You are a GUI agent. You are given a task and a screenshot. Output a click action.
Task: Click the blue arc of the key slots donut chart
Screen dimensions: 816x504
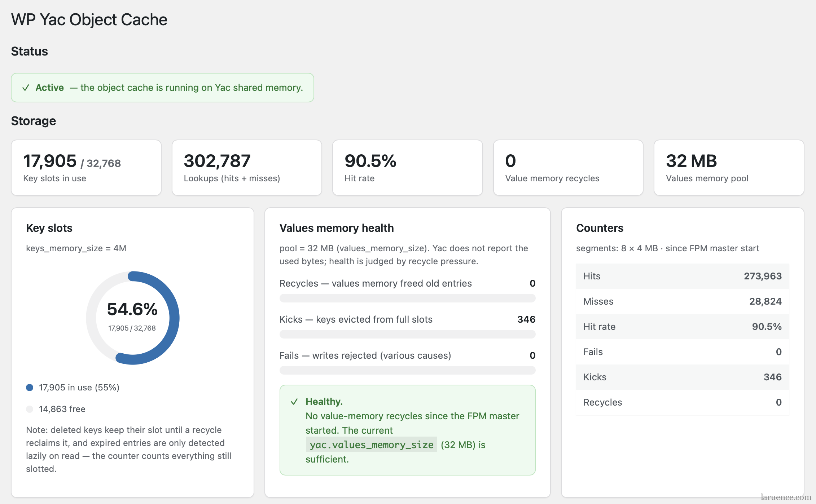coord(174,318)
